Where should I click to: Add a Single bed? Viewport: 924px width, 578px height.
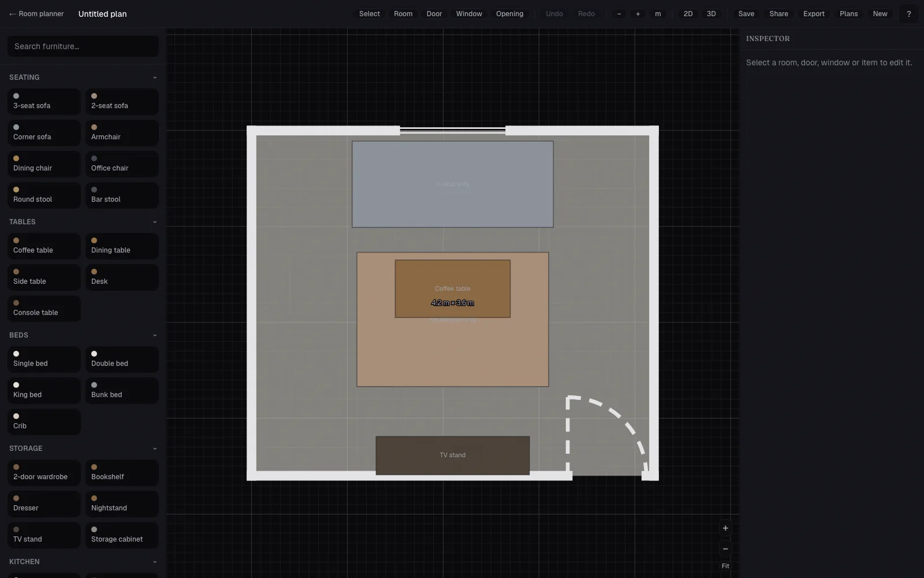(44, 360)
